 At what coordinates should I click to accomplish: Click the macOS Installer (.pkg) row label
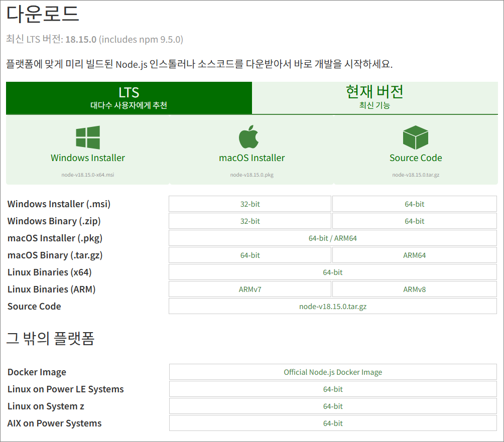pyautogui.click(x=55, y=238)
